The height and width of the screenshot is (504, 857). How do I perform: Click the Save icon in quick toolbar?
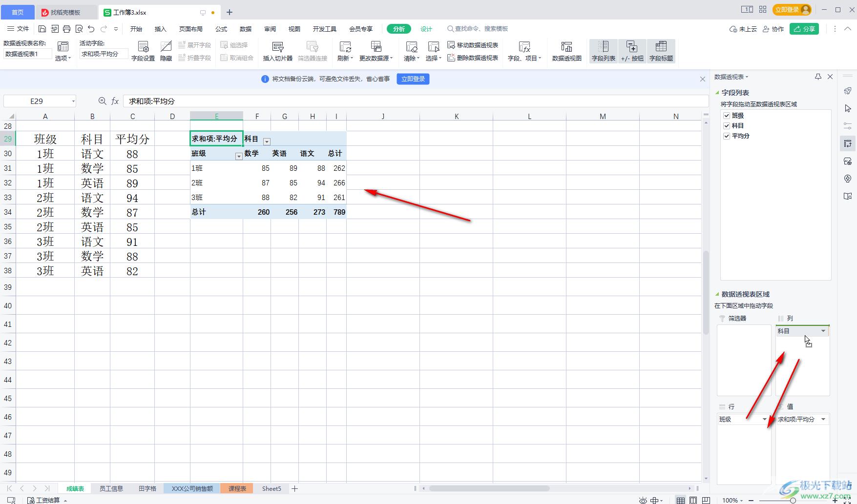(x=42, y=29)
